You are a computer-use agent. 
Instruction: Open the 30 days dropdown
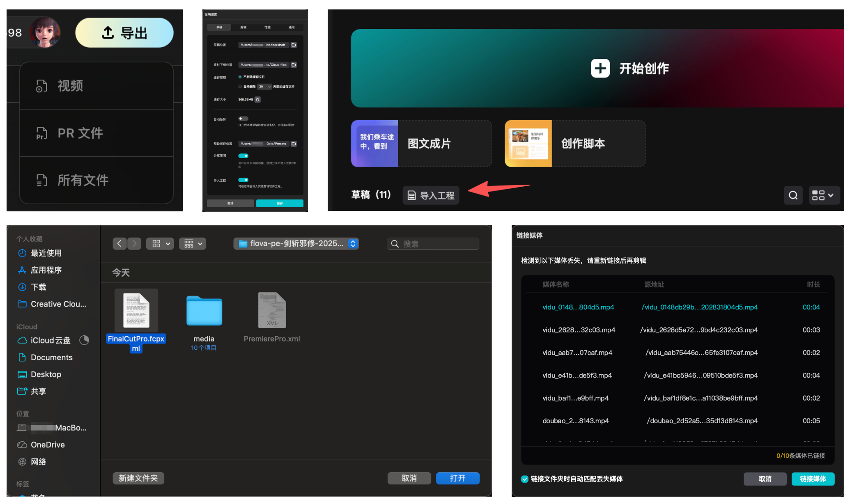[x=264, y=87]
